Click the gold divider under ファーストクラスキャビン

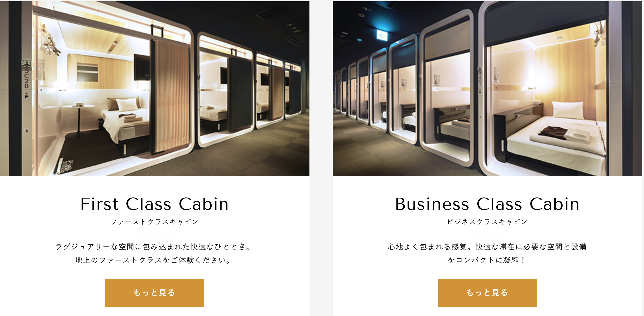[155, 234]
